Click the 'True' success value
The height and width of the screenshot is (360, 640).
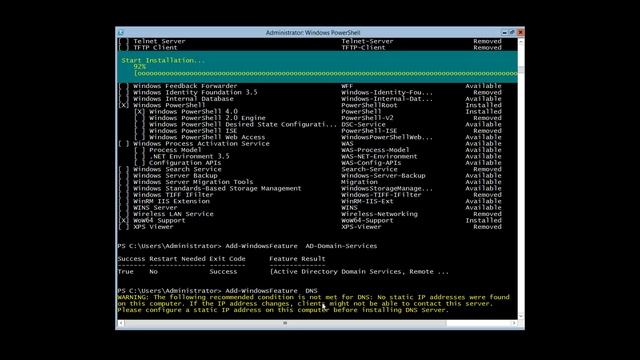(125, 272)
